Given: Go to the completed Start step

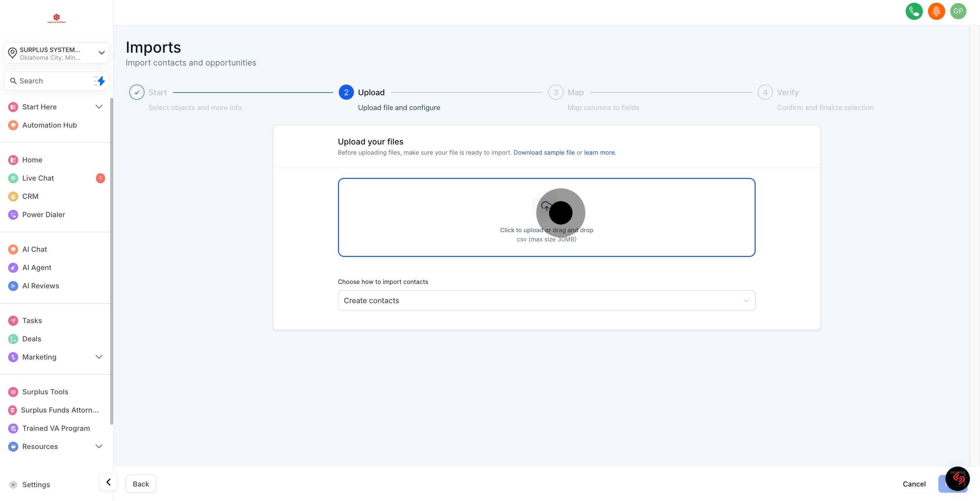Looking at the screenshot, I should pos(137,93).
